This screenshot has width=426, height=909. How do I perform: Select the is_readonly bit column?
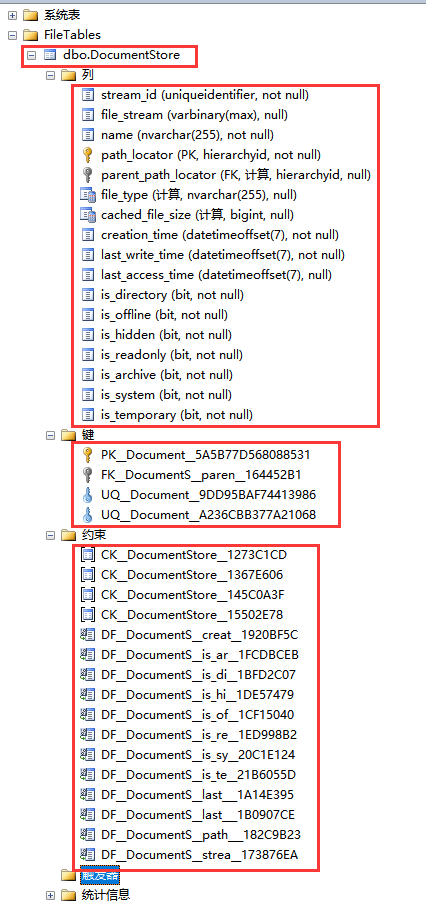pyautogui.click(x=172, y=355)
